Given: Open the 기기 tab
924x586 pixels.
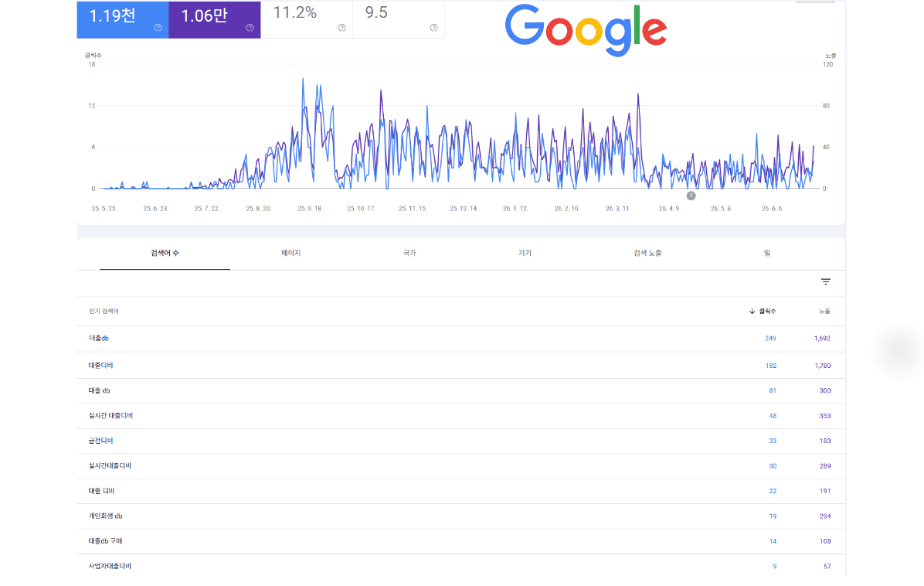Looking at the screenshot, I should click(x=525, y=253).
